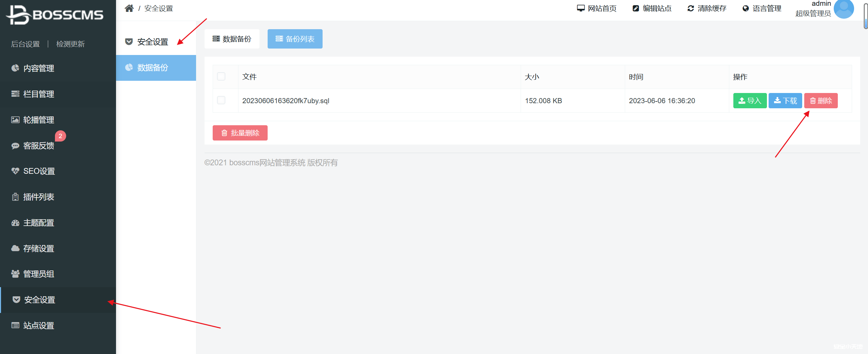Click the 安全设置 breadcrumb text

[x=159, y=8]
